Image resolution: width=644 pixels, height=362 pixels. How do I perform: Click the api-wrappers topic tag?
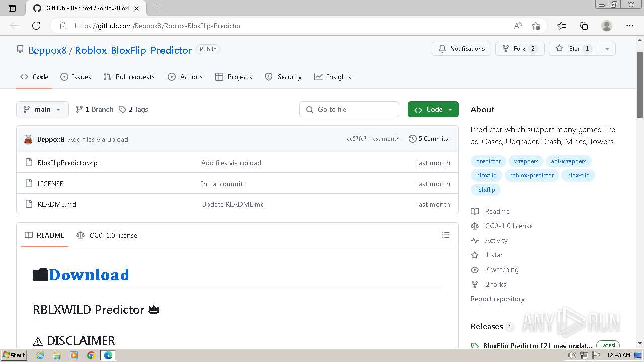tap(569, 161)
